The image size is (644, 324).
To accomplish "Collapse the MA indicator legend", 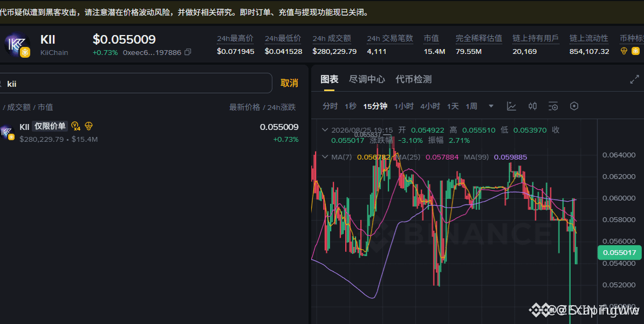I will [325, 157].
